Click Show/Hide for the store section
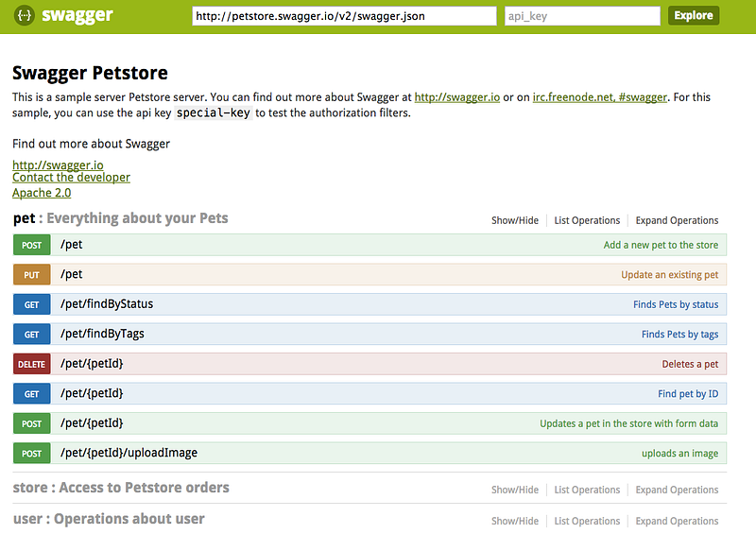This screenshot has width=756, height=534. [515, 490]
